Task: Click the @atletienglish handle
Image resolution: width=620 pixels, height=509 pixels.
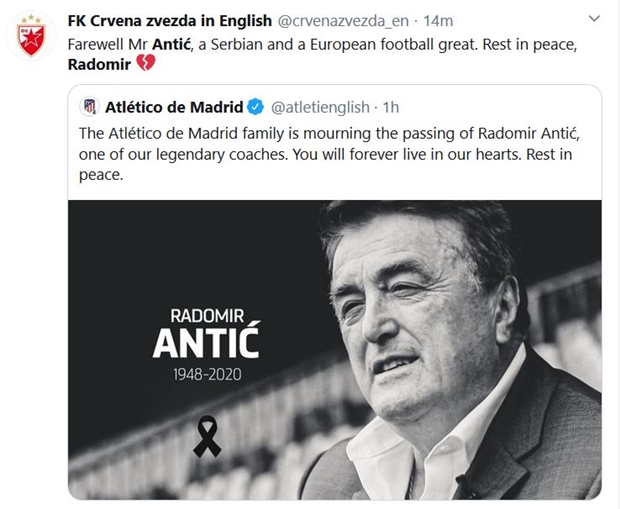Action: 319,106
